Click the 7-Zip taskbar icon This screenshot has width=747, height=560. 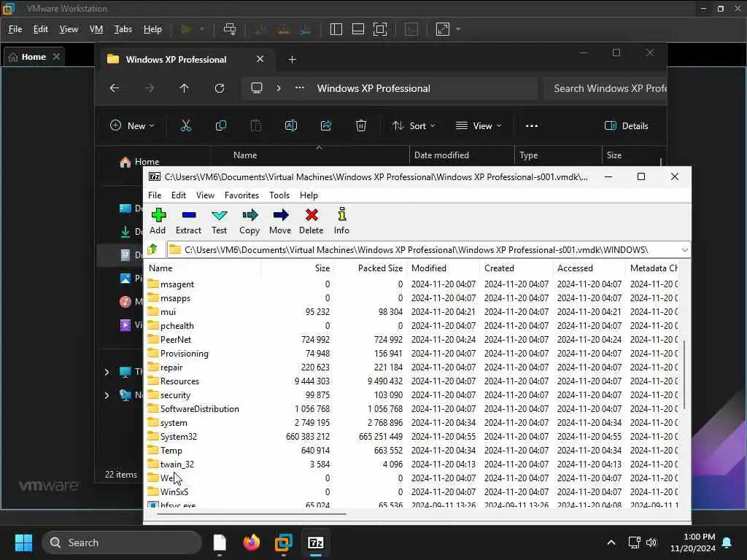[316, 542]
